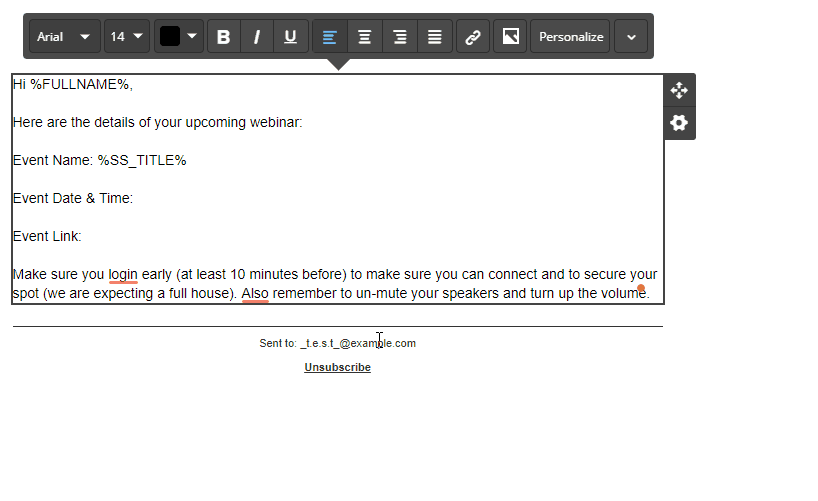Toggle bold formatting
The width and height of the screenshot is (818, 501).
pyautogui.click(x=224, y=37)
